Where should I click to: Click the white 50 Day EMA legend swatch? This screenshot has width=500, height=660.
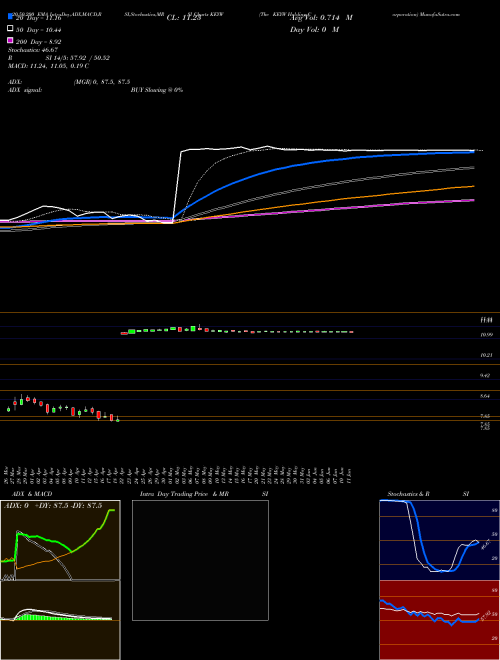(10, 29)
